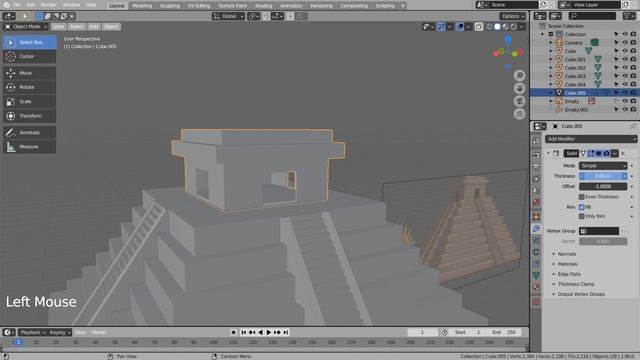Hide Camera in viewport with eye icon
The height and width of the screenshot is (360, 640).
[x=625, y=42]
